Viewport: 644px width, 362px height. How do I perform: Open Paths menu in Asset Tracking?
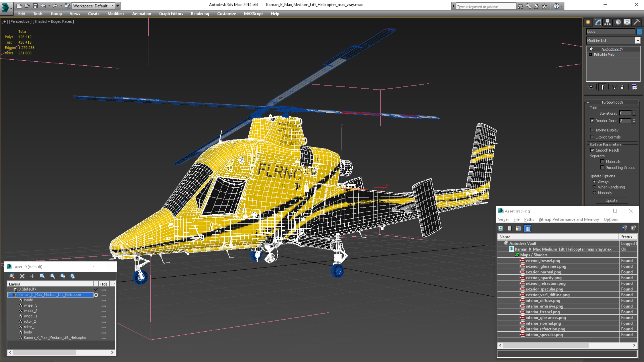click(529, 219)
